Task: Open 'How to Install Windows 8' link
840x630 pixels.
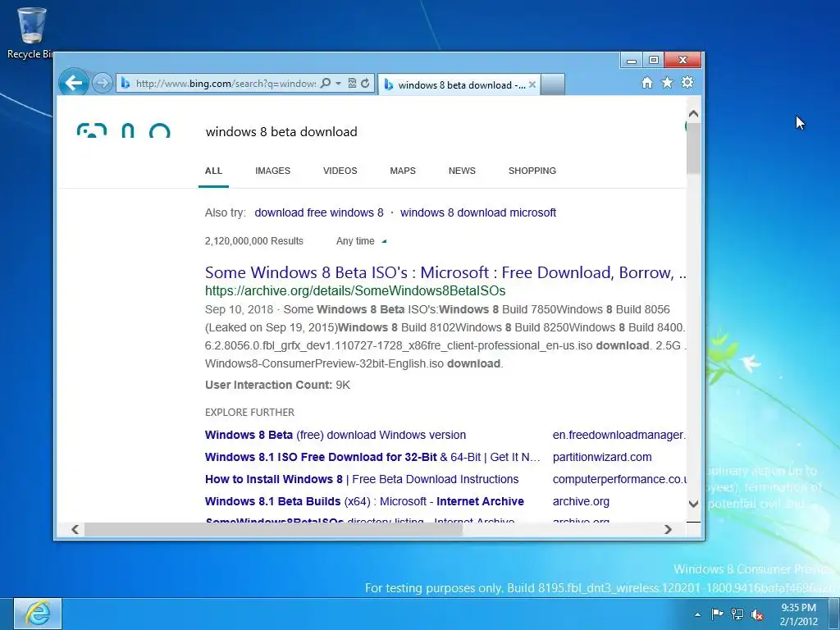Action: pyautogui.click(x=362, y=479)
